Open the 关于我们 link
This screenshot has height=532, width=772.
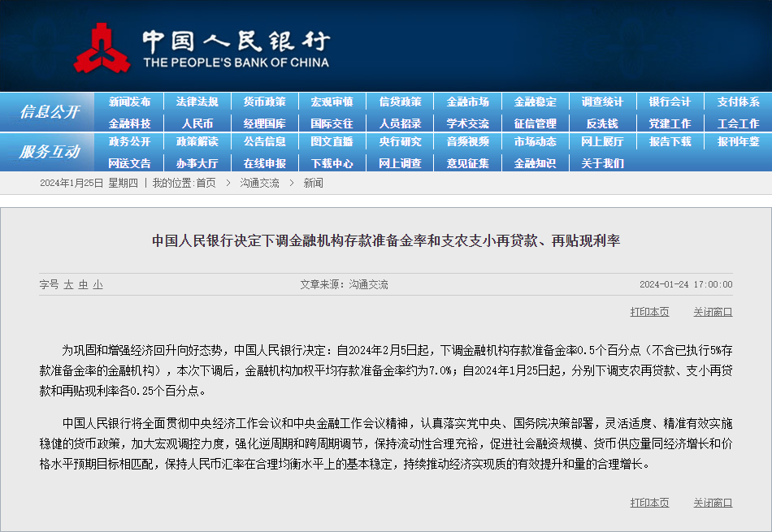coord(602,163)
